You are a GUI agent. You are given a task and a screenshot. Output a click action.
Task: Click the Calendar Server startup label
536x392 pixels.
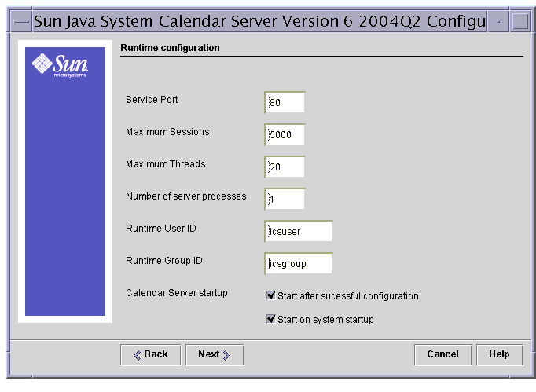point(177,293)
